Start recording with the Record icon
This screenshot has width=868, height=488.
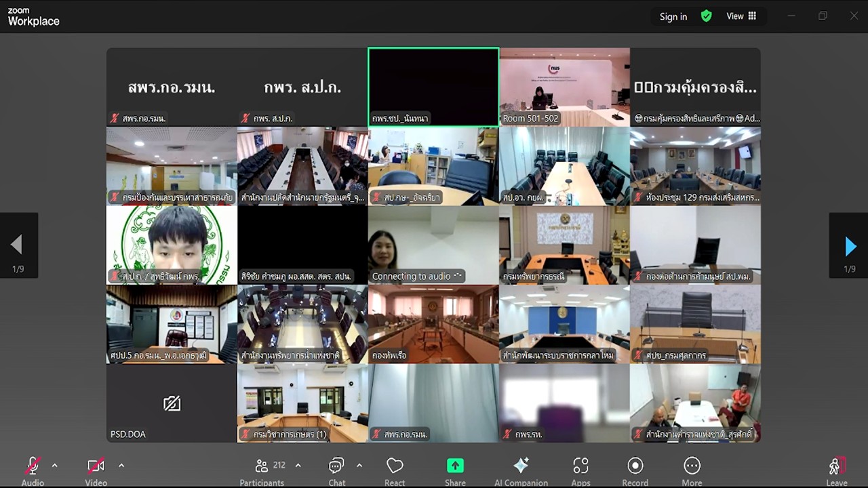635,466
